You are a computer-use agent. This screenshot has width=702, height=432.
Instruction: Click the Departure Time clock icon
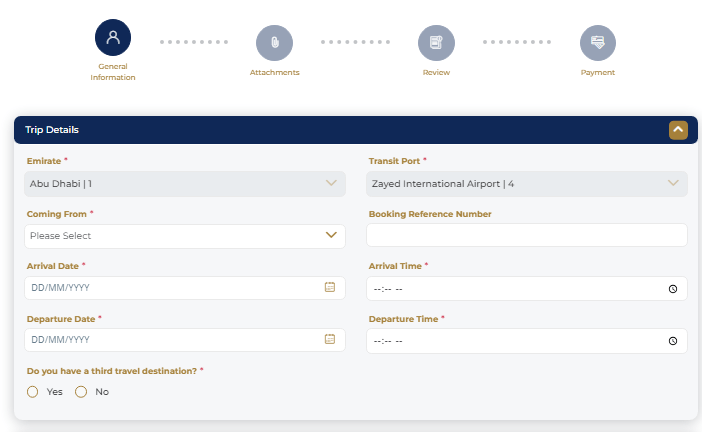coord(672,341)
